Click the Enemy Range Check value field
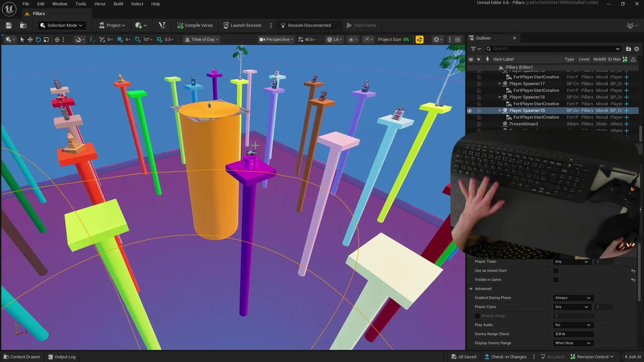This screenshot has width=644, height=362. (573, 334)
